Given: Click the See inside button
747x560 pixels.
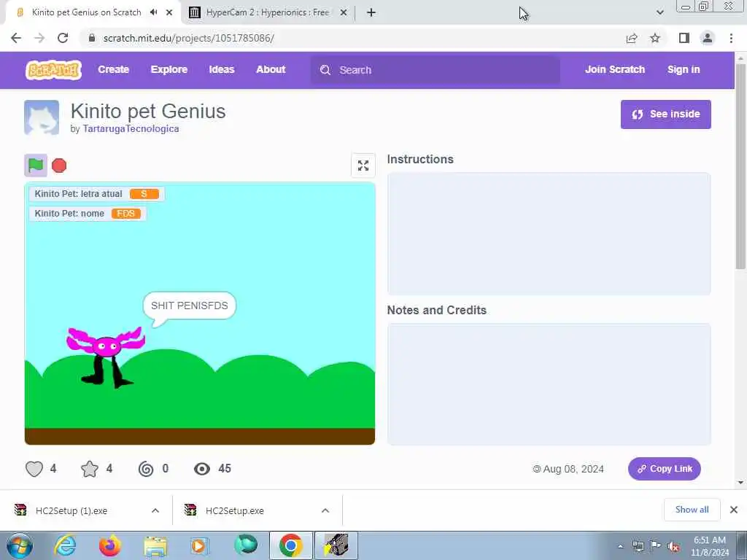Looking at the screenshot, I should tap(665, 114).
